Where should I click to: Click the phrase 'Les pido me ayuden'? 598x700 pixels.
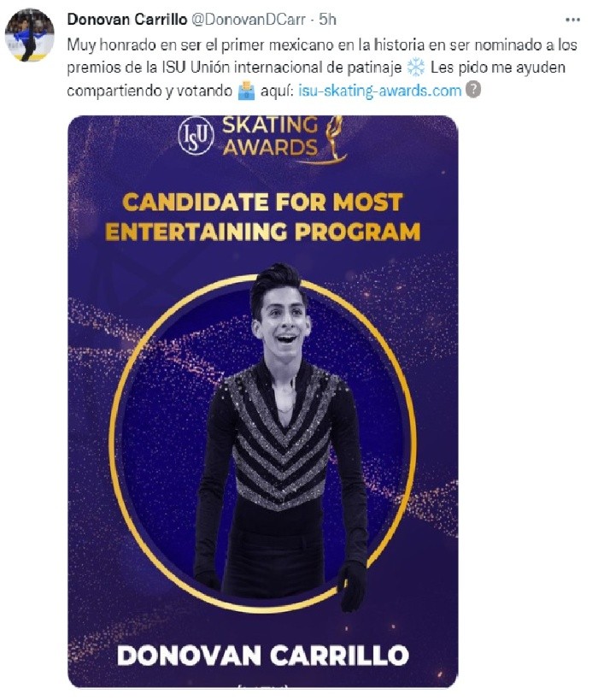point(510,68)
